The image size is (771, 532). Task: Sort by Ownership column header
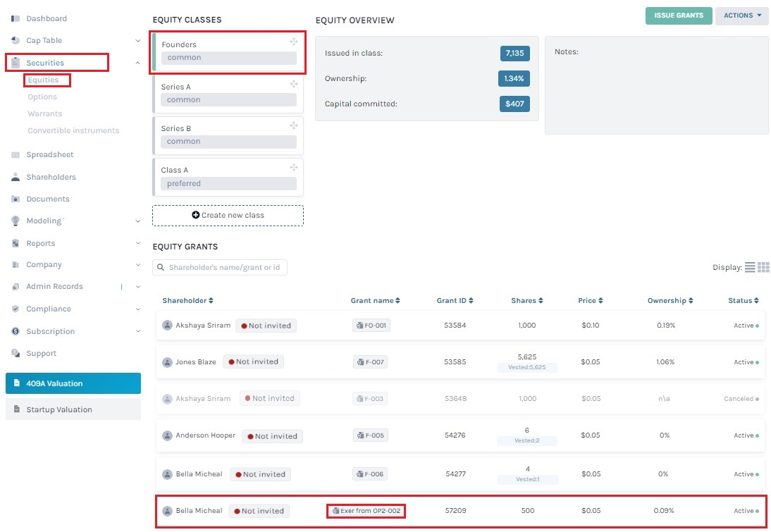click(x=670, y=300)
